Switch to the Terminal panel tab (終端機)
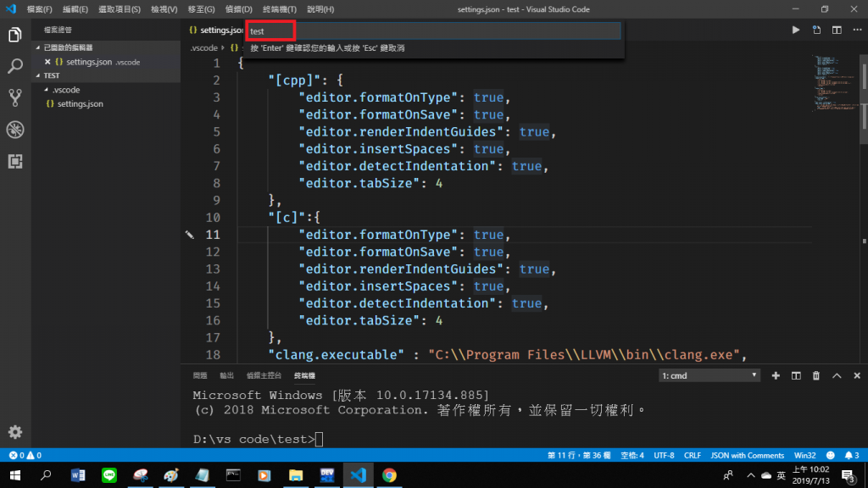 tap(304, 375)
